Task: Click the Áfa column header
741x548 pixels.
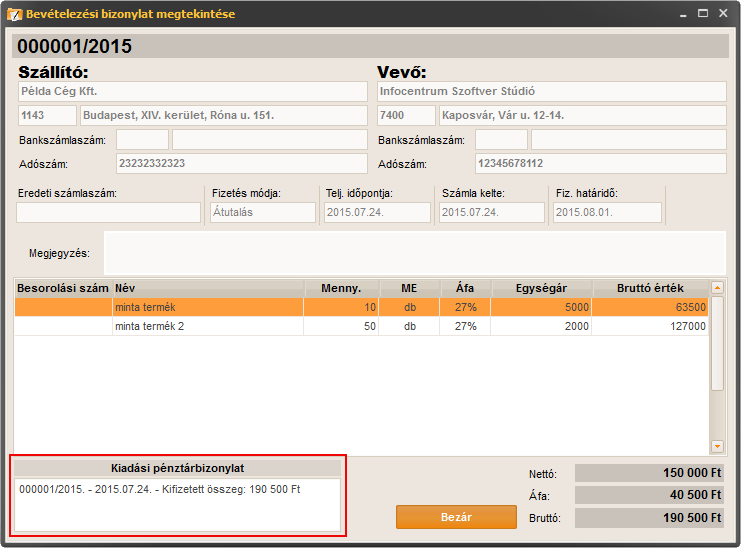Action: [465, 288]
